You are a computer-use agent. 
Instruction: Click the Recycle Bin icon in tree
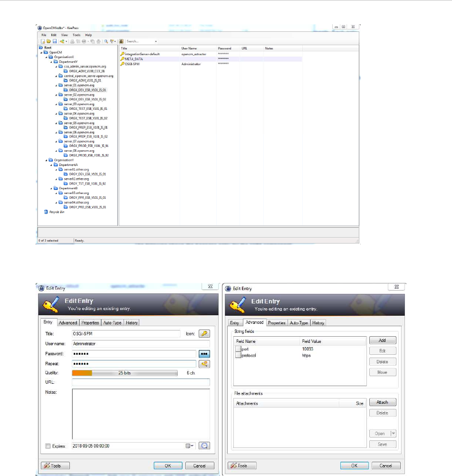46,212
